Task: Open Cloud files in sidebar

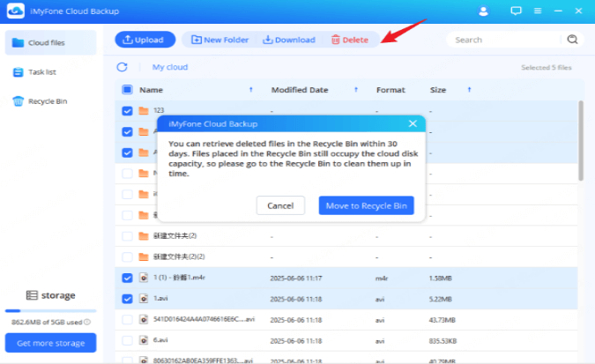Action: point(50,42)
